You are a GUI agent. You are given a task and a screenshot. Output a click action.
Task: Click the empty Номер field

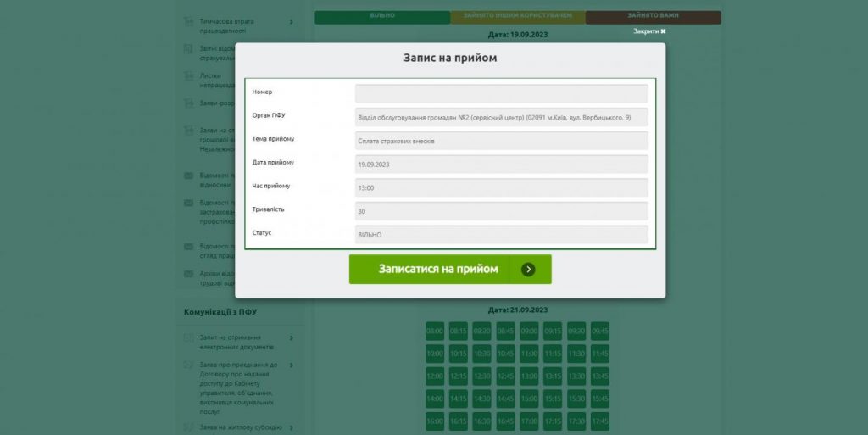501,93
